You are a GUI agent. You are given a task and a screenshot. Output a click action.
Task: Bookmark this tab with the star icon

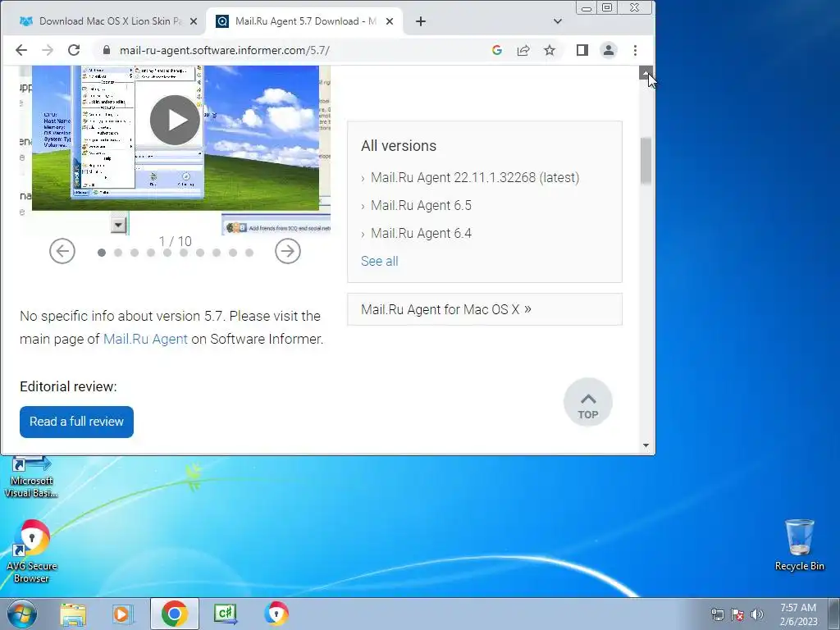tap(550, 50)
